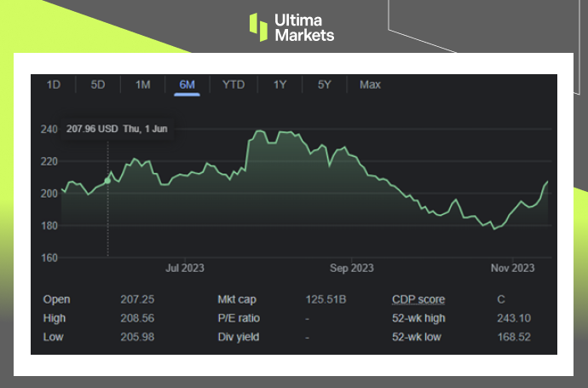Click the Ultima Markets brand name text
Image resolution: width=588 pixels, height=388 pixels.
[303, 26]
